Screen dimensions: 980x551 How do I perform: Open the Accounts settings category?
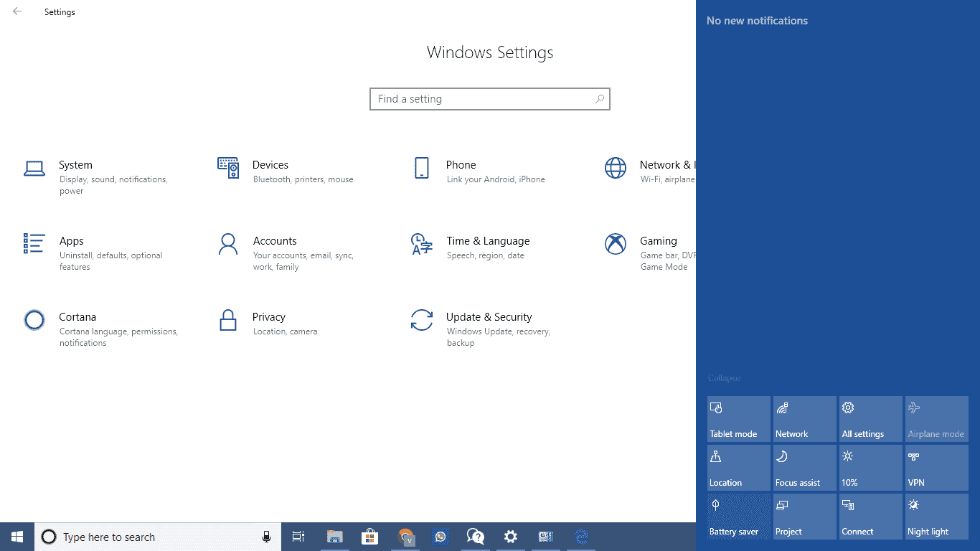[x=286, y=253]
